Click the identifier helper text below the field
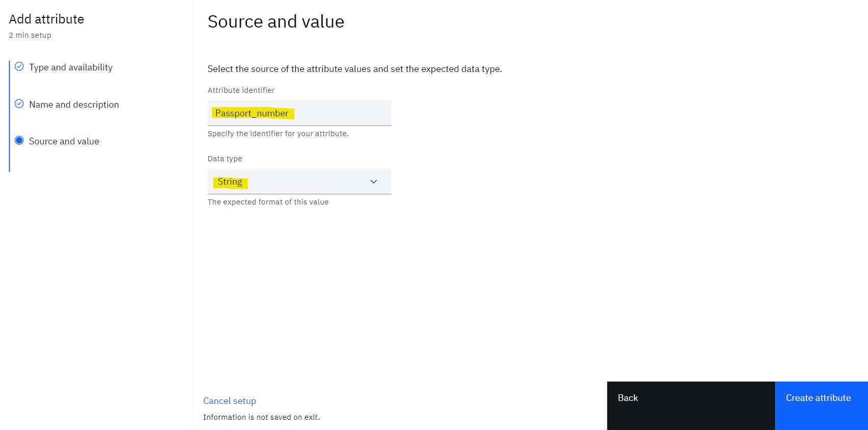This screenshot has width=868, height=430. coord(278,134)
